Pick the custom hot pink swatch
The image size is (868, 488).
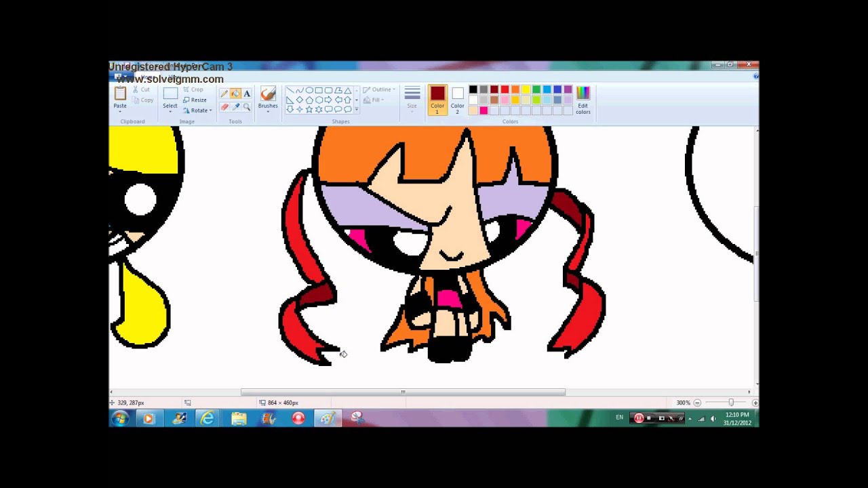coord(484,110)
